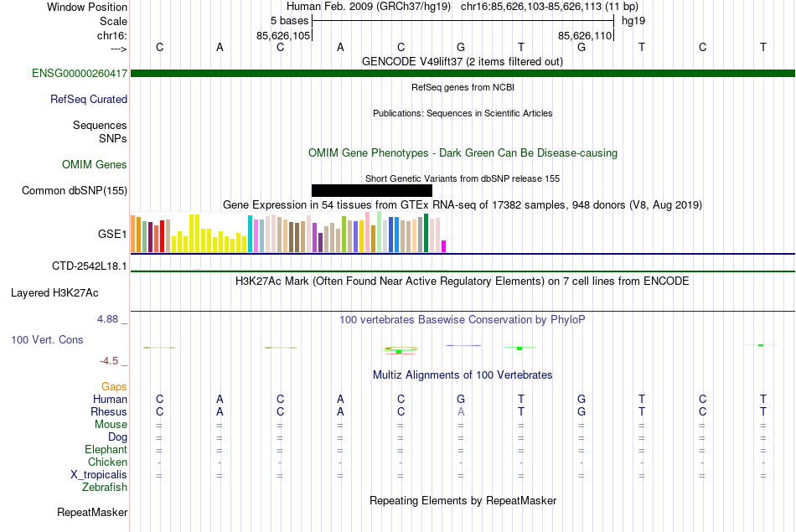This screenshot has width=796, height=532.
Task: Select the Mouse species label
Action: pos(111,425)
